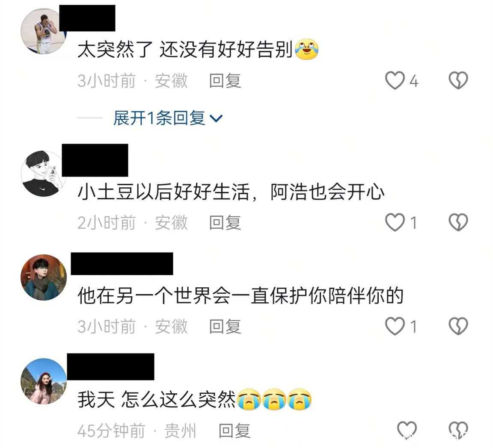The image size is (493, 448).
Task: Tap the crying emojis in last comment
Action: (x=274, y=400)
